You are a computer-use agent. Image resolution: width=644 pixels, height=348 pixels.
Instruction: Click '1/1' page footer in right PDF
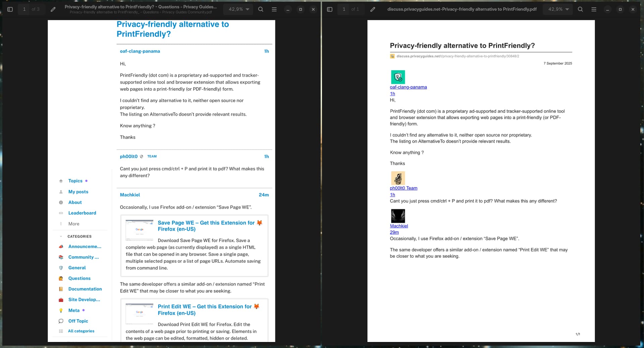(x=578, y=334)
